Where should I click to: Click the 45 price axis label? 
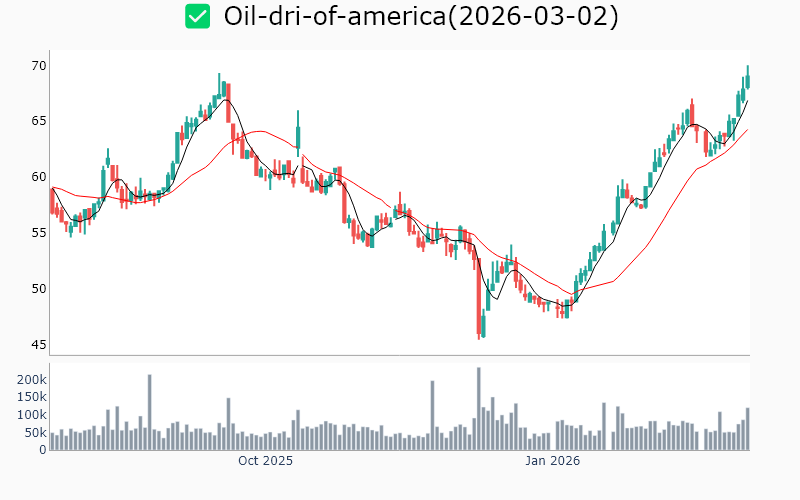(x=38, y=345)
